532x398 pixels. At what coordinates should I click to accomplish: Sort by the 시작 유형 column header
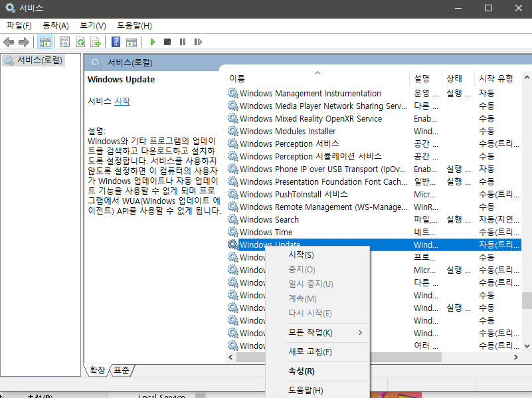coord(497,78)
